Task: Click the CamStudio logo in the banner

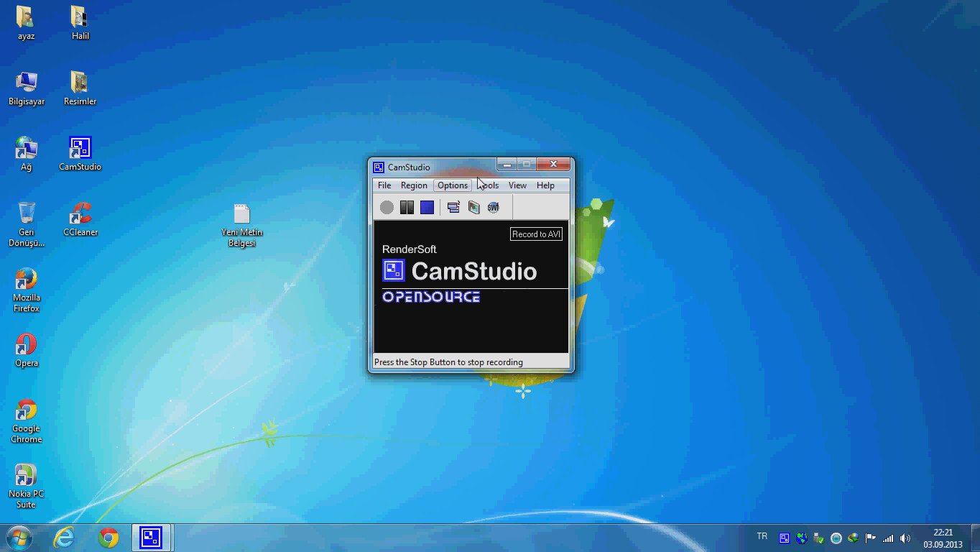Action: (x=394, y=270)
